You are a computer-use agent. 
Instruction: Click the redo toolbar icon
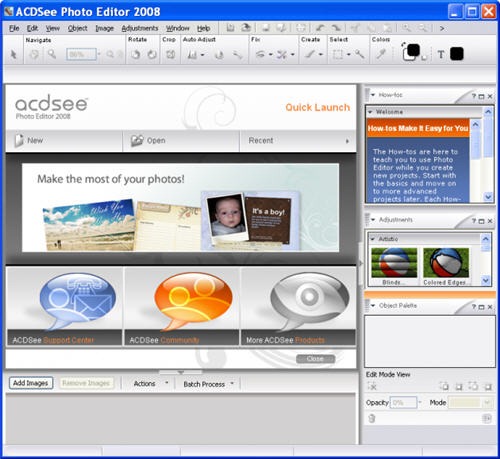(x=336, y=28)
